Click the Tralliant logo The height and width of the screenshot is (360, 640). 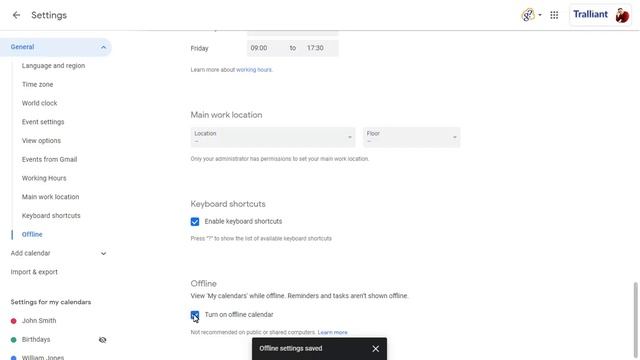[590, 15]
